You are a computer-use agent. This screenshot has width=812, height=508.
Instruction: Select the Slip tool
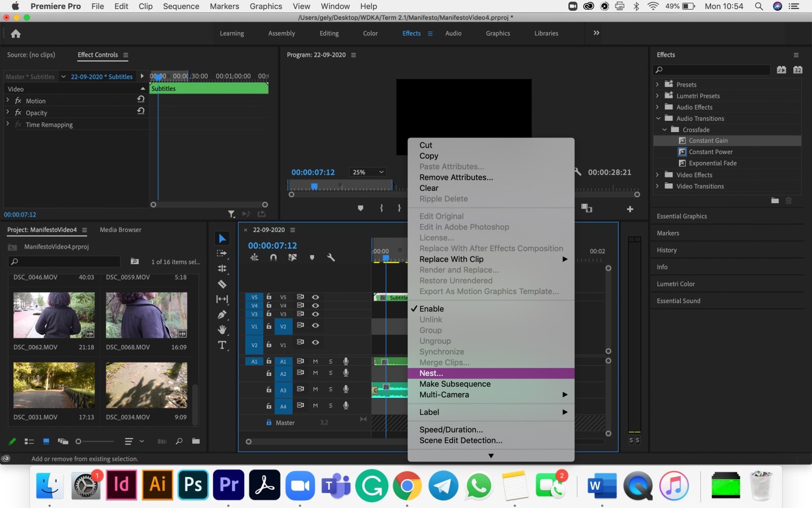[x=222, y=299]
